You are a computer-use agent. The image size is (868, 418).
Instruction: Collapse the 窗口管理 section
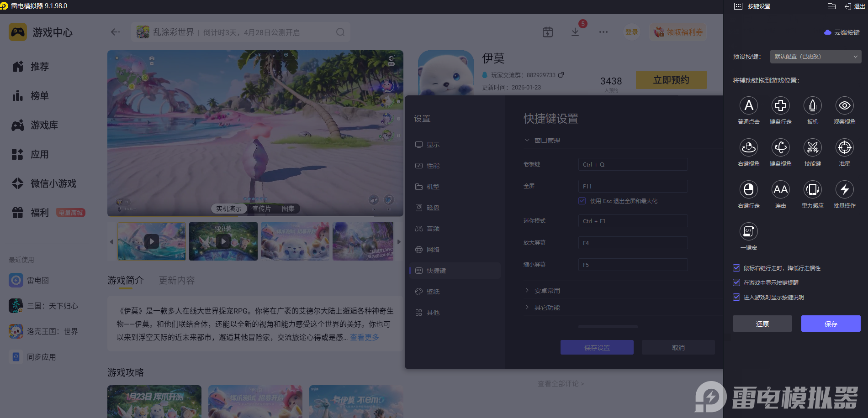[x=542, y=141]
